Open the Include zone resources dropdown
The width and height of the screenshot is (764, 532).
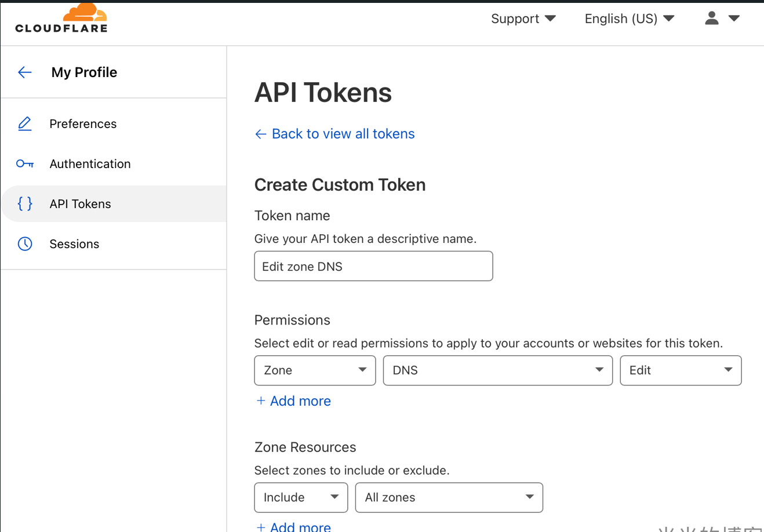(x=301, y=497)
